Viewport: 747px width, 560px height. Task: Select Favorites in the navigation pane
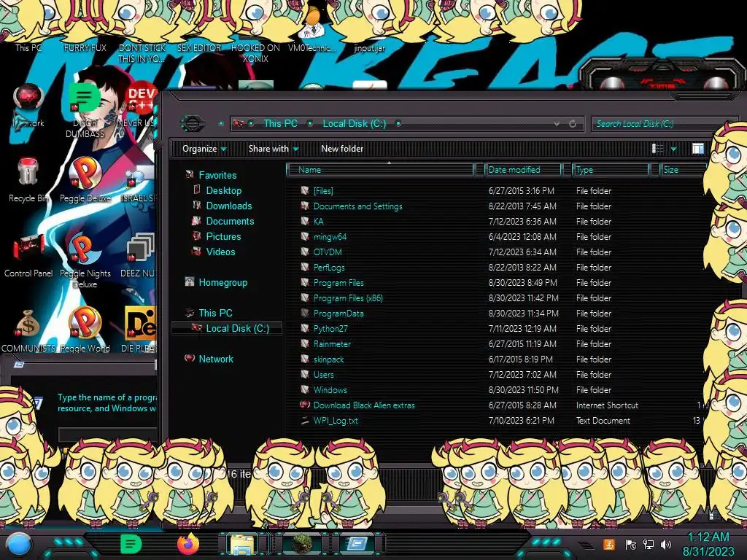tap(217, 175)
